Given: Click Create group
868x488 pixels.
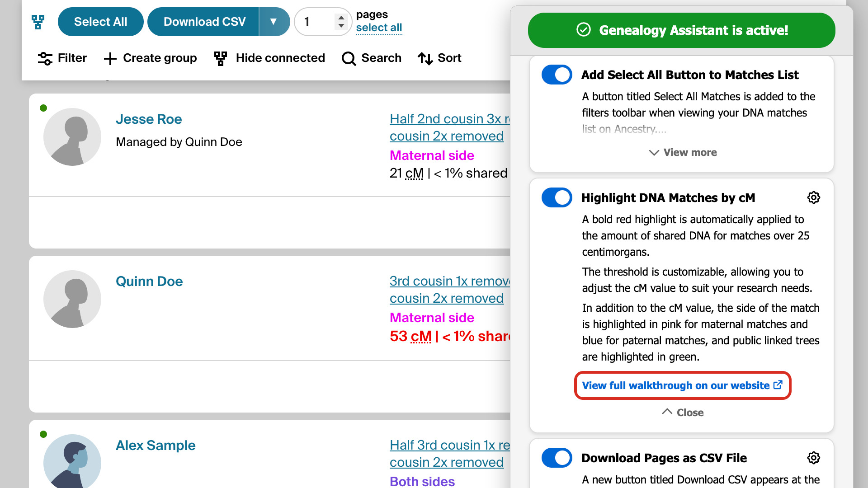Looking at the screenshot, I should click(x=150, y=58).
